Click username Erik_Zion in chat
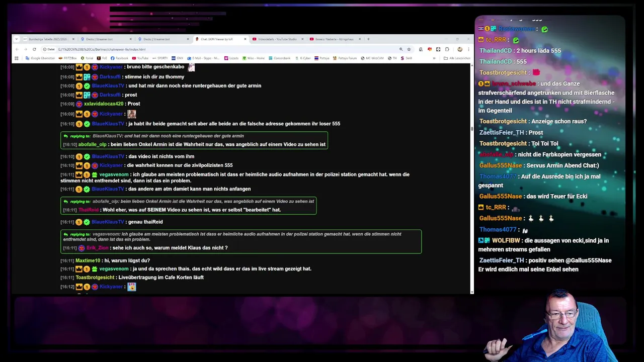 tap(97, 248)
